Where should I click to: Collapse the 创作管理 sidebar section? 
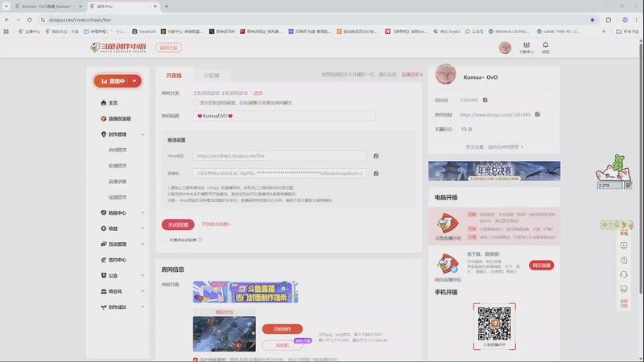pos(142,134)
